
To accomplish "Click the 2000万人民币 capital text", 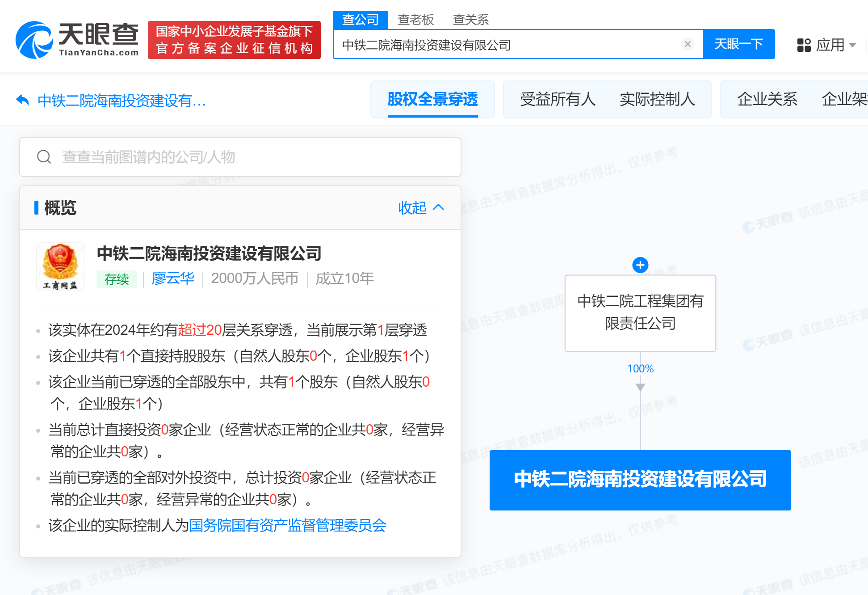I will (x=255, y=279).
